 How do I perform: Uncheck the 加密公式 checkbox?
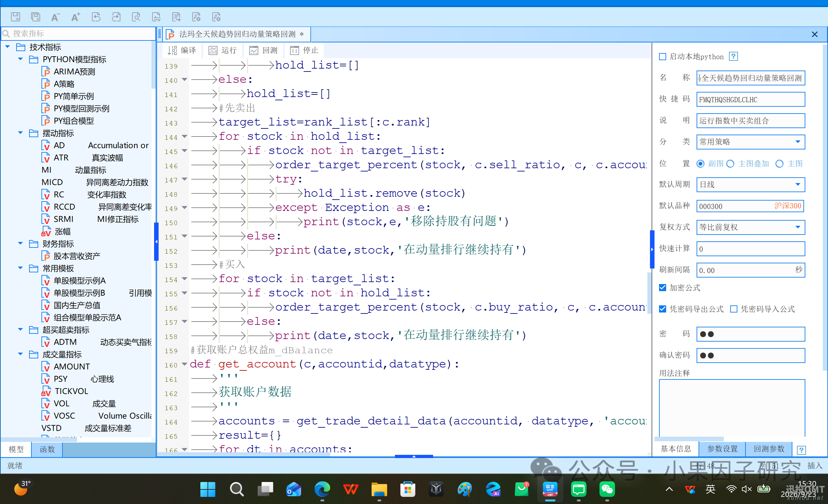click(x=662, y=288)
